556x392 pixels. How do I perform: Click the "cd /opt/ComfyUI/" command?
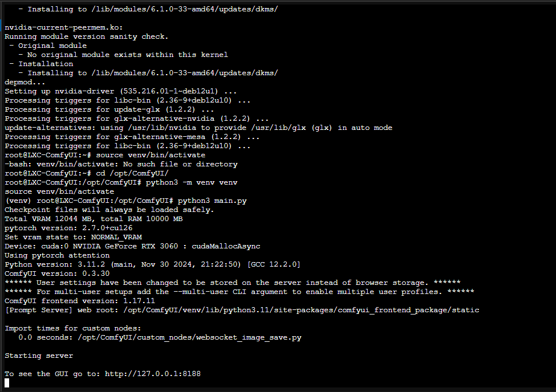(132, 173)
